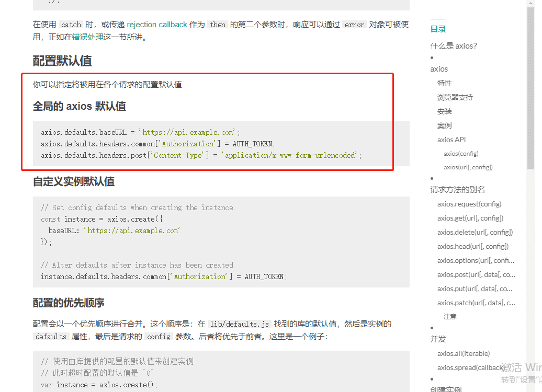Click the headers.common Authorization code line in global defaults
Viewport: 542px width, 392px height.
point(158,144)
